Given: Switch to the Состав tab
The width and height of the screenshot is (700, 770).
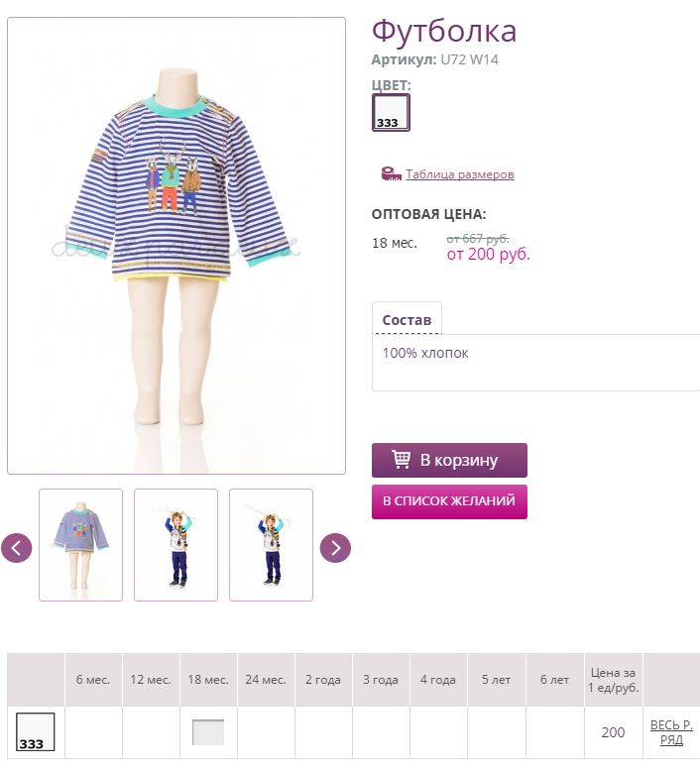Looking at the screenshot, I should coord(407,320).
